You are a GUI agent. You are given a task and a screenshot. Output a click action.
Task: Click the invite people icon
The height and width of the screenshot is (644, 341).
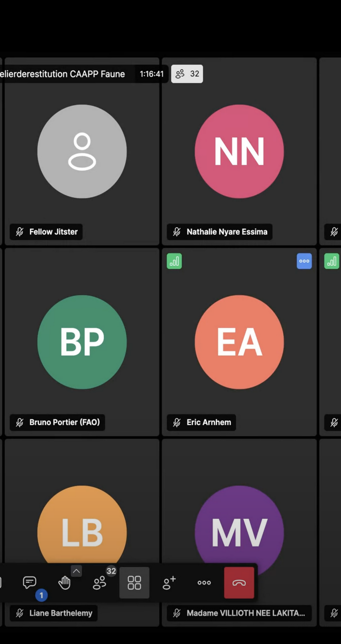(x=169, y=583)
